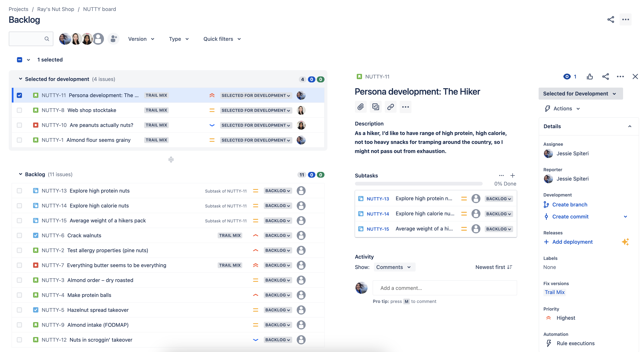Open the Quick filters dropdown

point(223,39)
